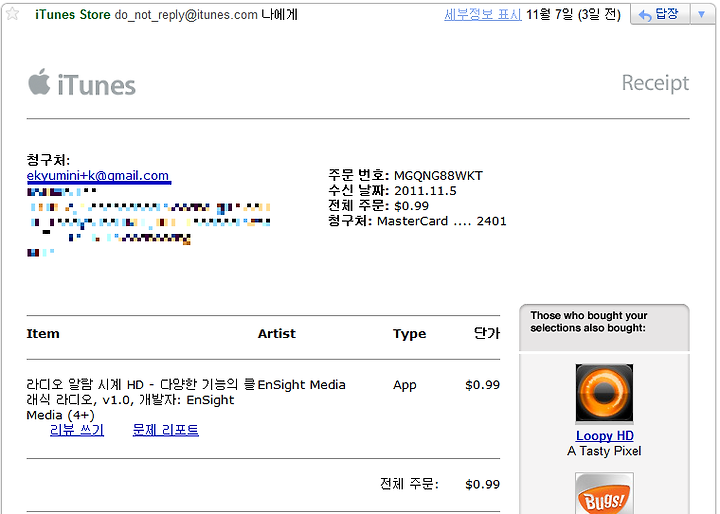Open the Loopy HD text link
Image resolution: width=720 pixels, height=514 pixels.
605,435
